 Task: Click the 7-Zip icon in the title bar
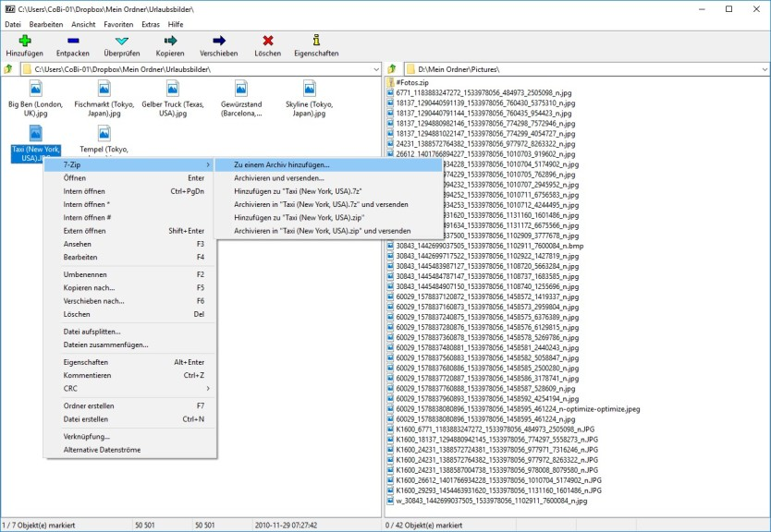point(9,8)
